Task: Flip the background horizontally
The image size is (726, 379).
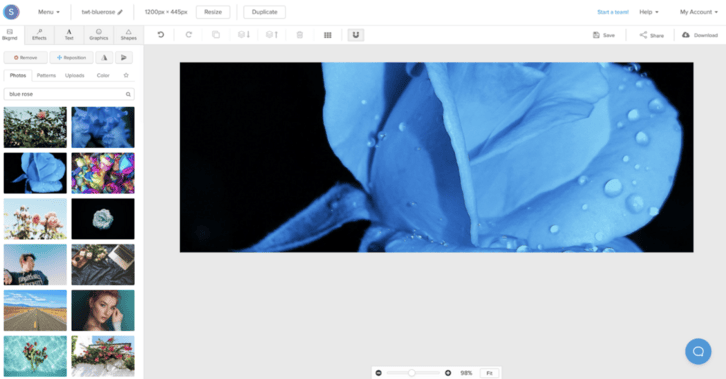Action: [x=104, y=57]
